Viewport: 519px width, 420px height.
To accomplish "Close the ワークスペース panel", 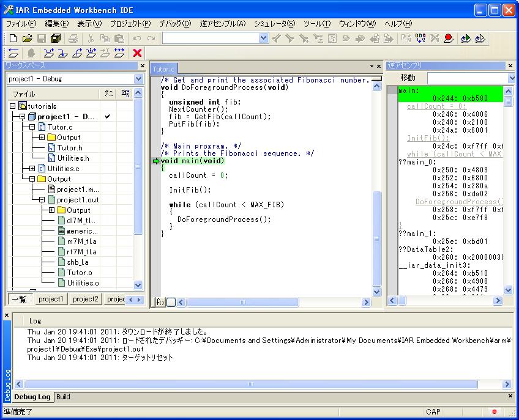I will click(x=143, y=66).
